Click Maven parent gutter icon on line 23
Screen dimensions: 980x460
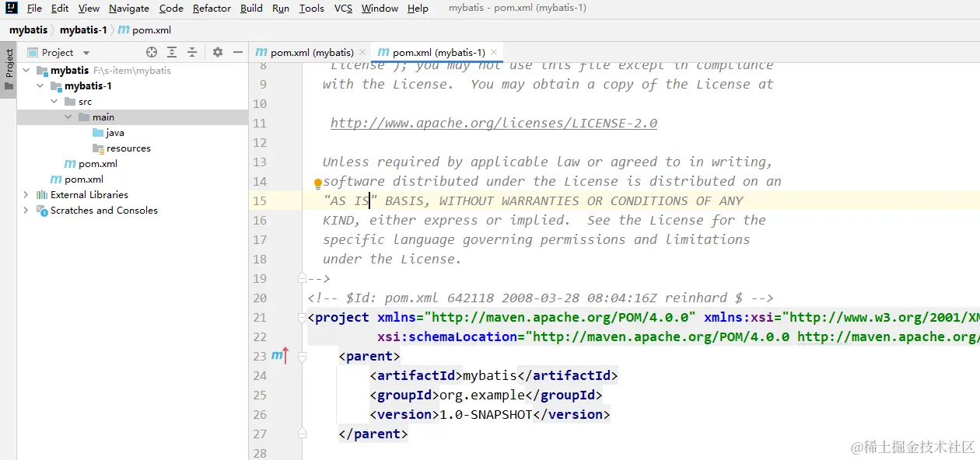[x=279, y=356]
